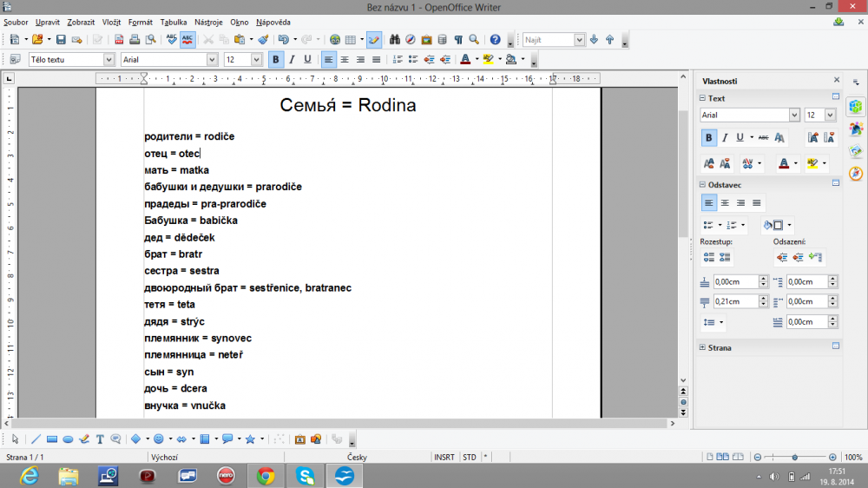868x488 pixels.
Task: Open Styles and Formatting icon left of style box
Action: click(x=15, y=59)
